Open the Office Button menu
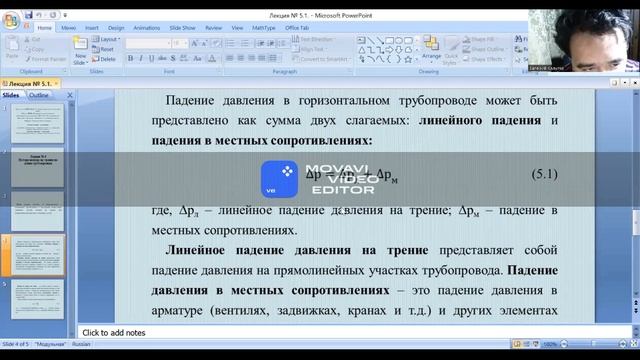 [x=11, y=20]
